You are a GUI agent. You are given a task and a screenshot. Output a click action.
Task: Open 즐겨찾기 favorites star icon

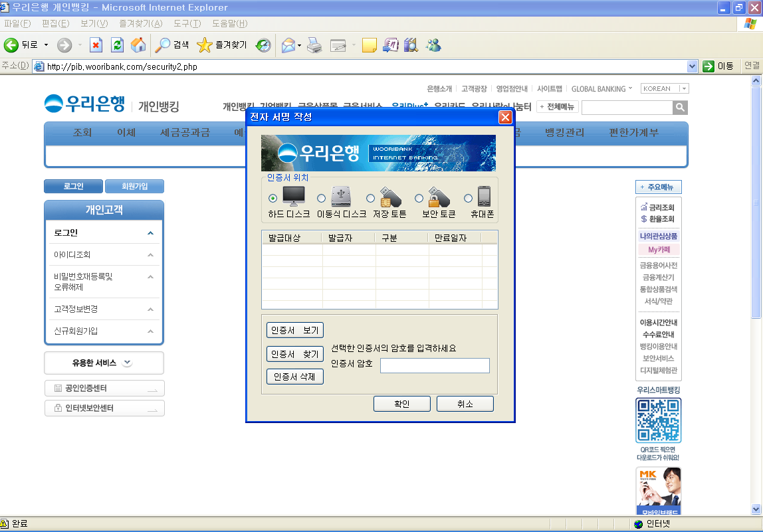[205, 44]
